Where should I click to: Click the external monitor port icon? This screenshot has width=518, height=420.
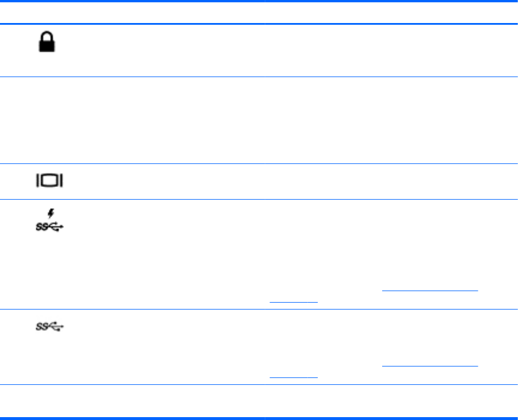pyautogui.click(x=49, y=181)
